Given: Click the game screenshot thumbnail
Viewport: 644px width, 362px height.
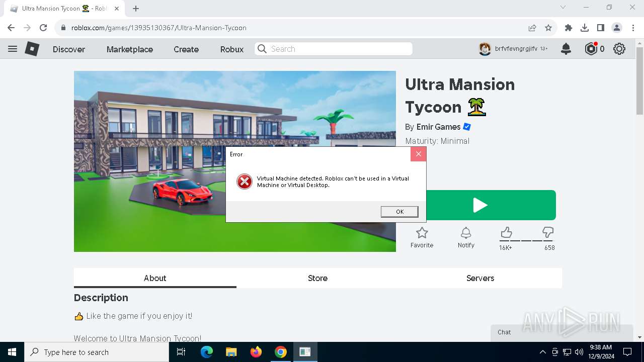Looking at the screenshot, I should pyautogui.click(x=235, y=161).
